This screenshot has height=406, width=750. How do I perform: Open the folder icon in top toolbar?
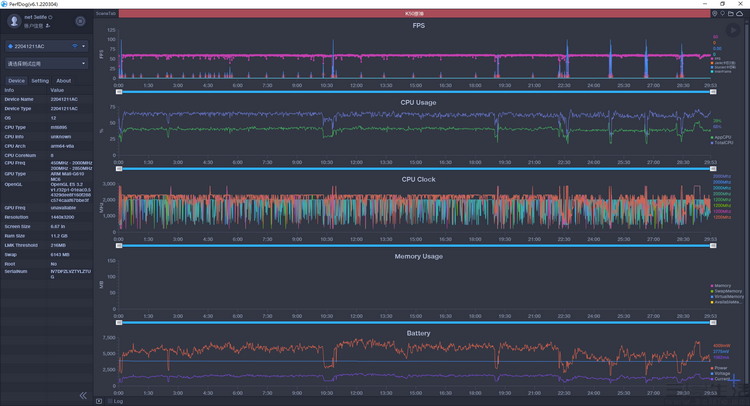[x=731, y=14]
